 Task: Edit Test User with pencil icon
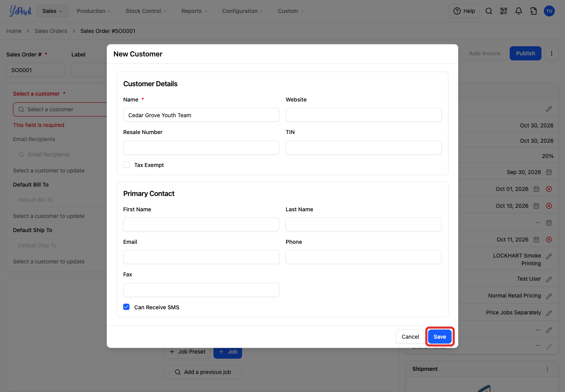tap(549, 279)
